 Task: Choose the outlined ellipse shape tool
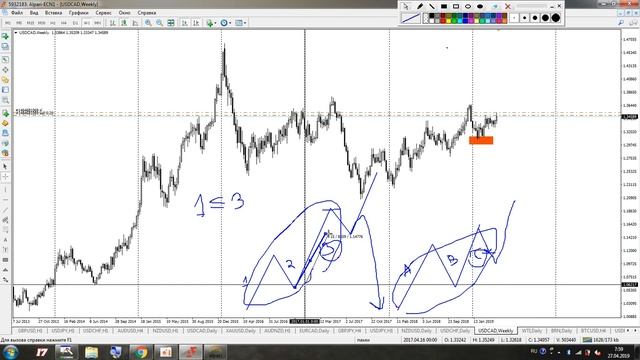tap(468, 7)
